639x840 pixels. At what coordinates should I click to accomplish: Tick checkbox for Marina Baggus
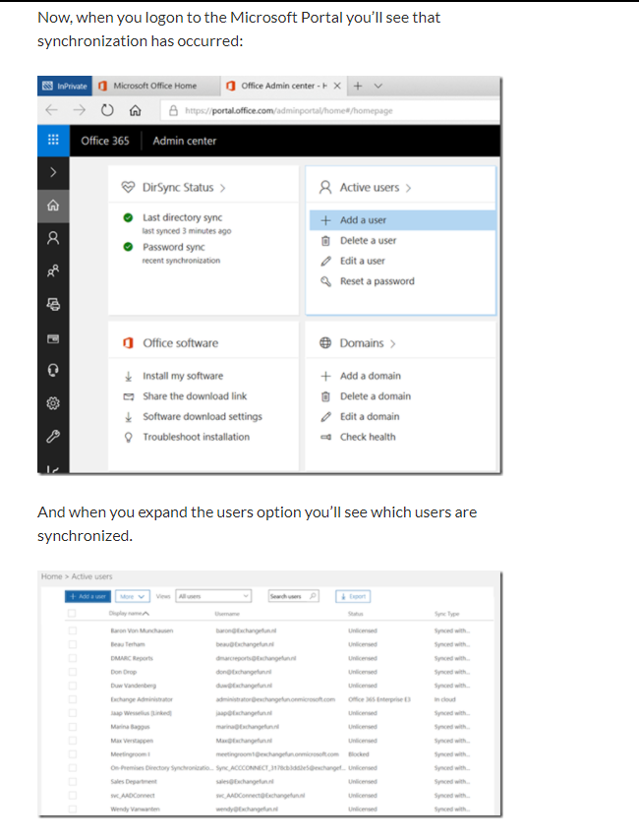pos(73,727)
